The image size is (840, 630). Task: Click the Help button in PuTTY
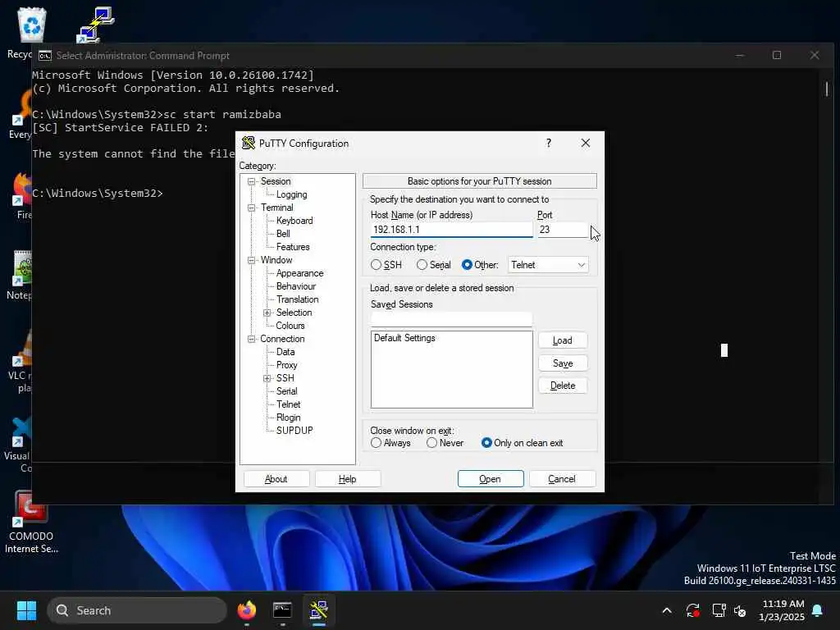348,479
